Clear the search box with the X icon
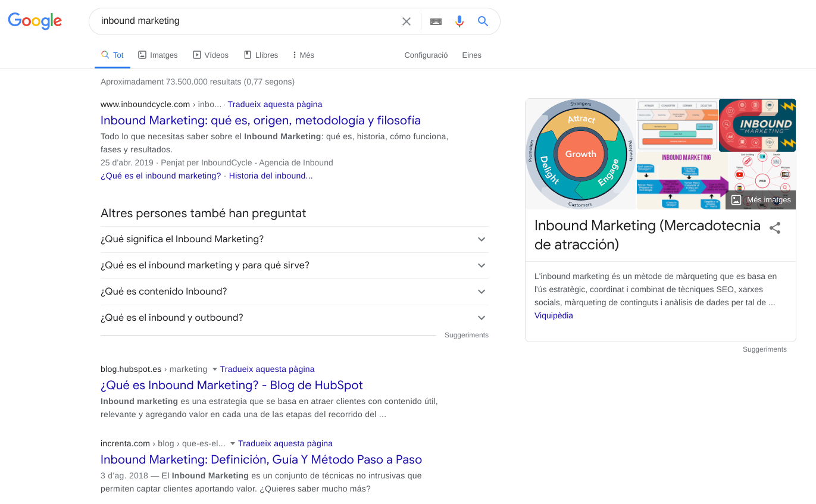 pyautogui.click(x=407, y=21)
